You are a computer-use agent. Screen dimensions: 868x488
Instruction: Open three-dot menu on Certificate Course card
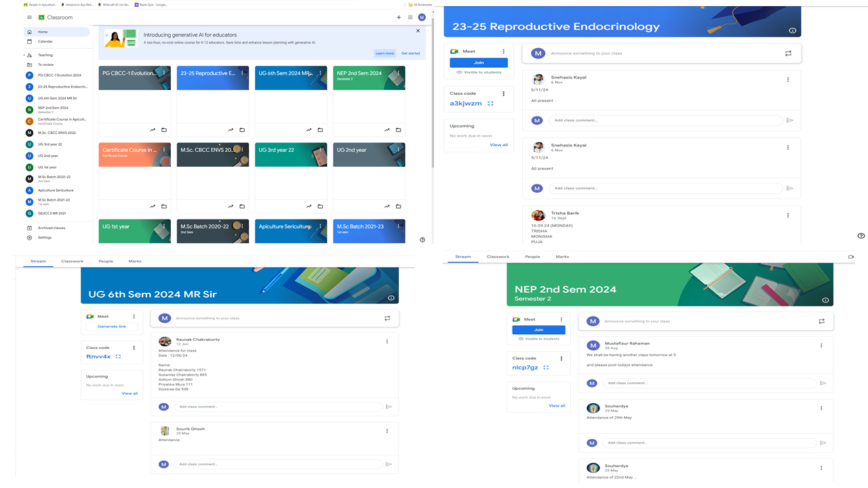click(163, 150)
